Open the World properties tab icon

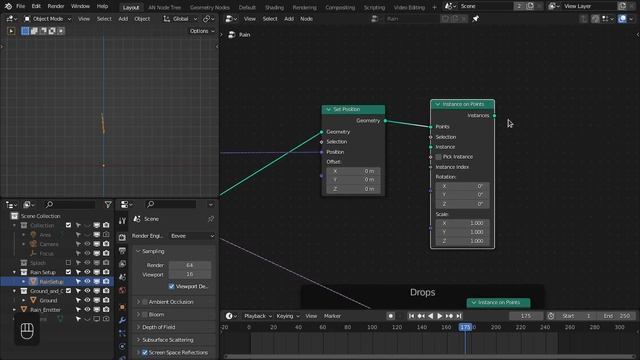click(x=122, y=291)
